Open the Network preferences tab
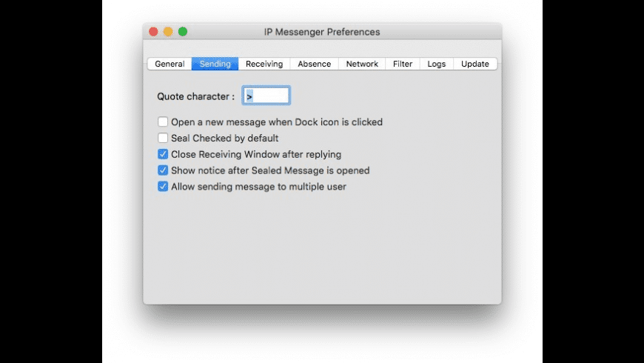The image size is (644, 363). click(x=362, y=64)
